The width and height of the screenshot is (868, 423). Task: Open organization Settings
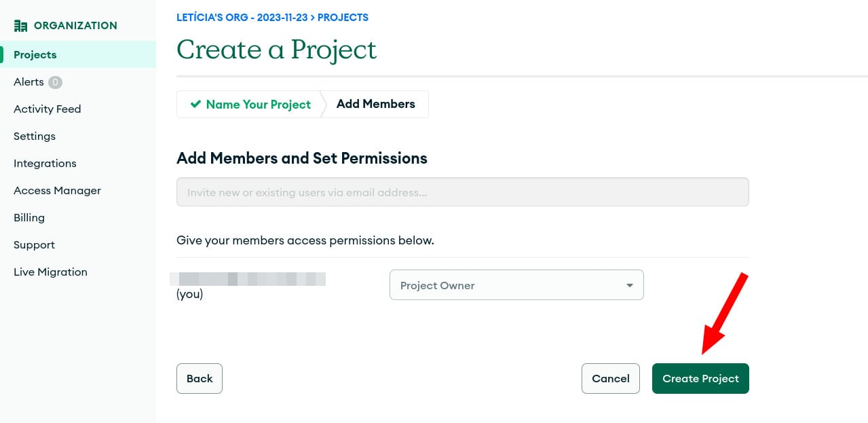(x=35, y=136)
